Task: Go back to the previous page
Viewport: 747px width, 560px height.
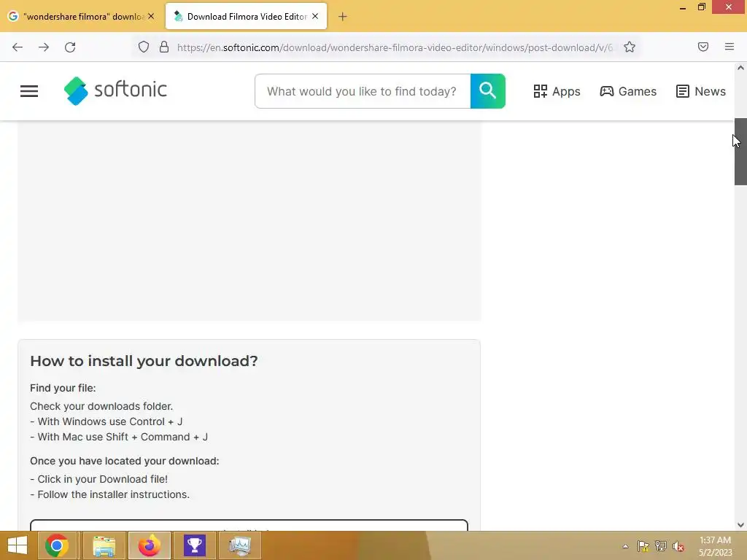Action: (18, 47)
